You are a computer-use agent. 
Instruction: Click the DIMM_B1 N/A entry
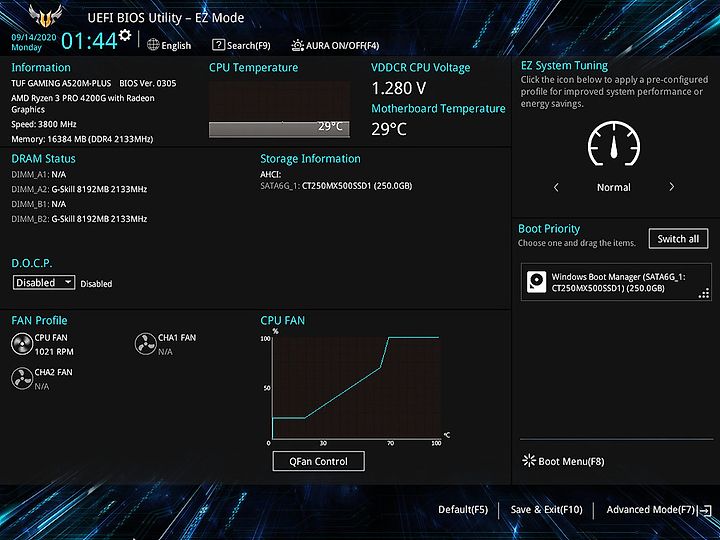[x=39, y=204]
